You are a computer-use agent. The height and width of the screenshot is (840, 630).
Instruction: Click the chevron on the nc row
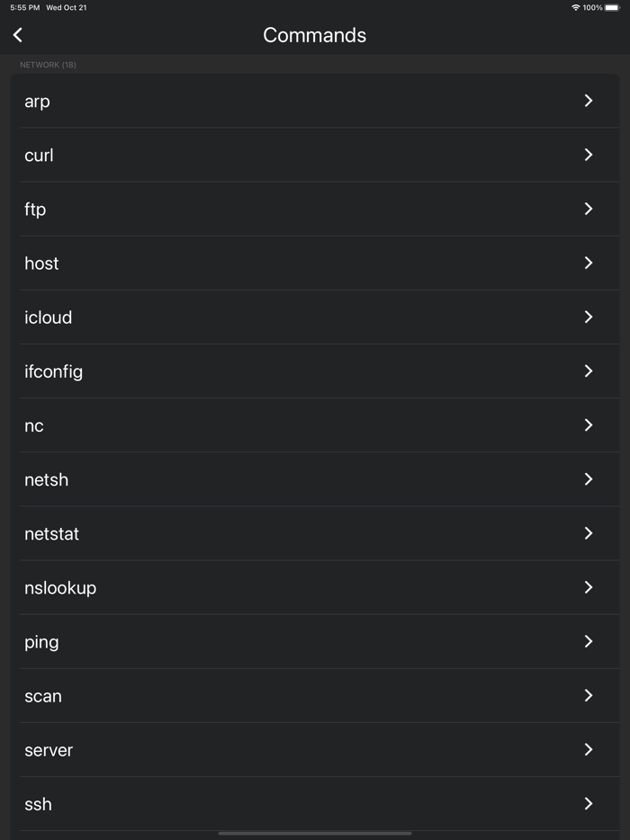[589, 424]
